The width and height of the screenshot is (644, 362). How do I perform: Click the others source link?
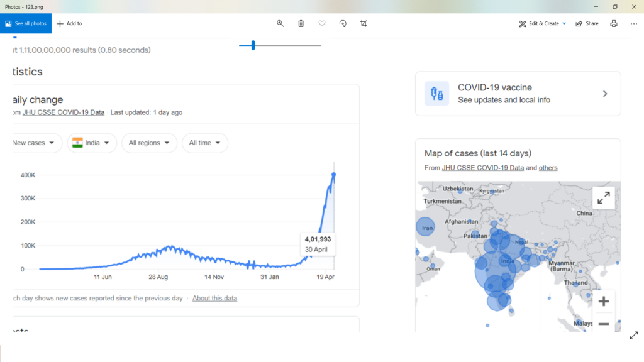point(548,168)
